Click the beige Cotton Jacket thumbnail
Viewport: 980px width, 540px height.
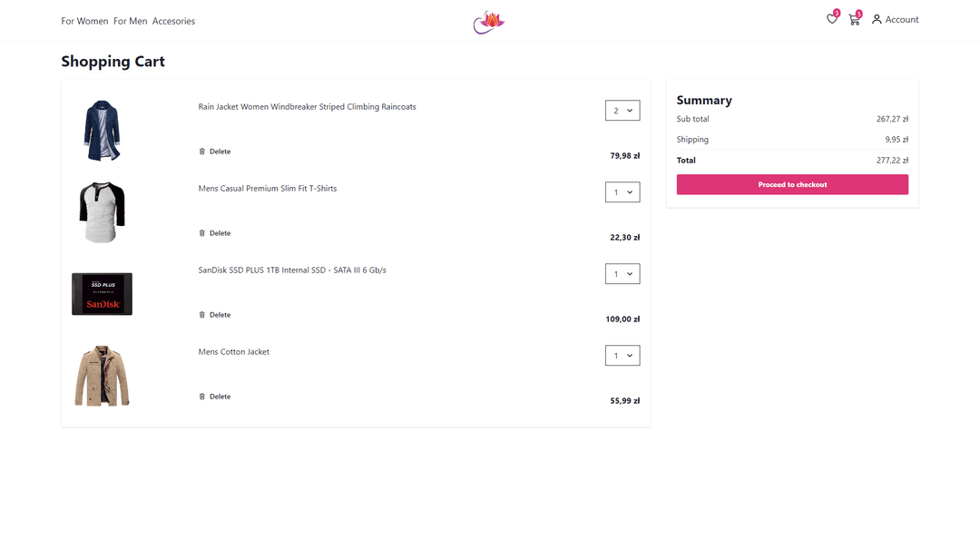pos(102,376)
